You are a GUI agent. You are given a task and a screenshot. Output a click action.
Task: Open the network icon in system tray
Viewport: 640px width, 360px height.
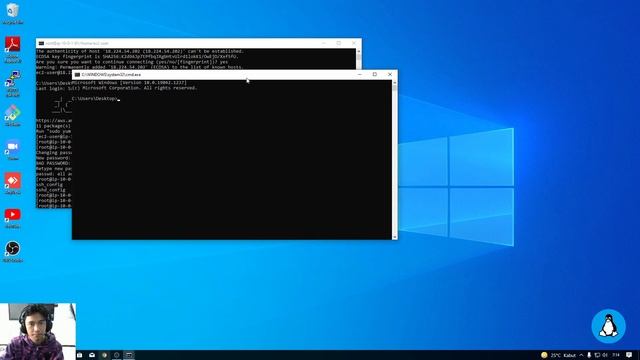597,355
